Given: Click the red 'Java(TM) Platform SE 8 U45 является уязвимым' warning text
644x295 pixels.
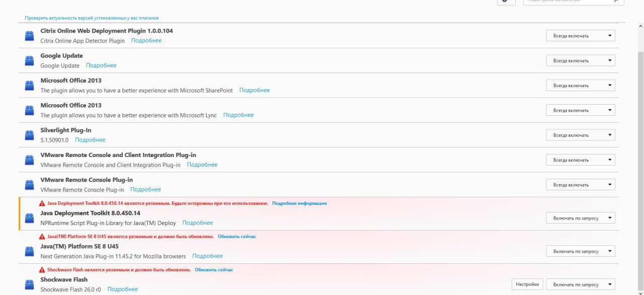Looking at the screenshot, I should tap(130, 237).
